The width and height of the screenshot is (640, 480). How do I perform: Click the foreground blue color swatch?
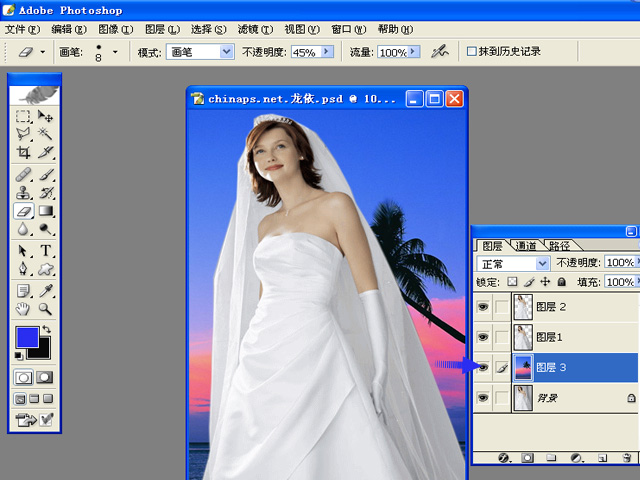pyautogui.click(x=27, y=337)
